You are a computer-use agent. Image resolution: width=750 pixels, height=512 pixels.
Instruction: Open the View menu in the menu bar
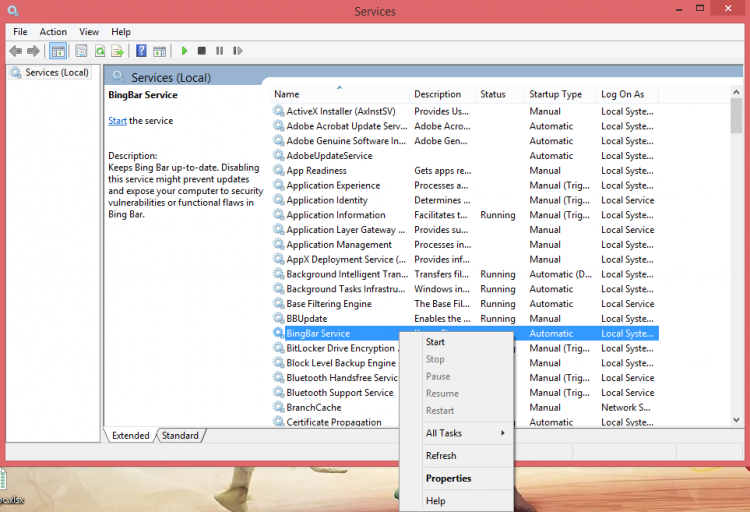point(89,32)
